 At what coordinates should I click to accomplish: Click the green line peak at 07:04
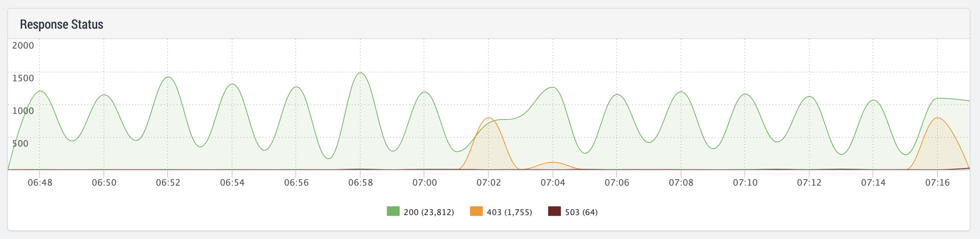point(552,87)
